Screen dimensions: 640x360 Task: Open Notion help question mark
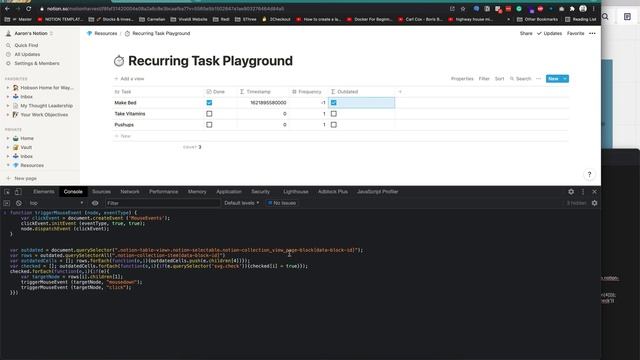(589, 175)
